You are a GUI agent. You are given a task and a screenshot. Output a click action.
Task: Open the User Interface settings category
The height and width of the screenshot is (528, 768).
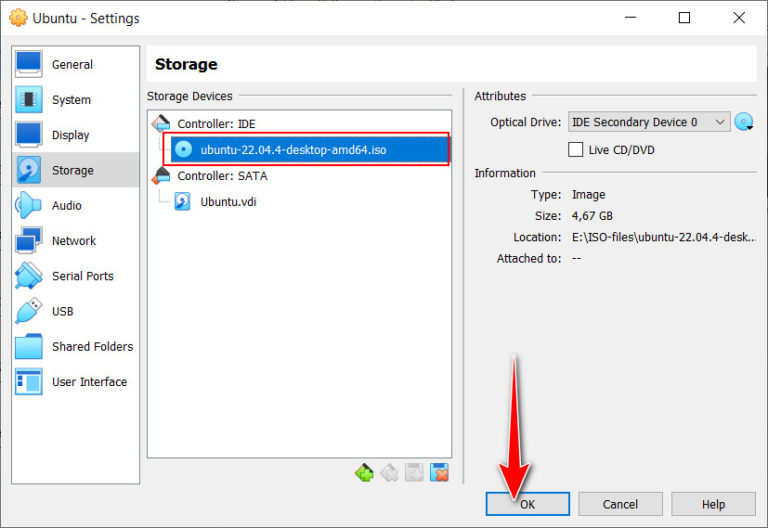[75, 382]
